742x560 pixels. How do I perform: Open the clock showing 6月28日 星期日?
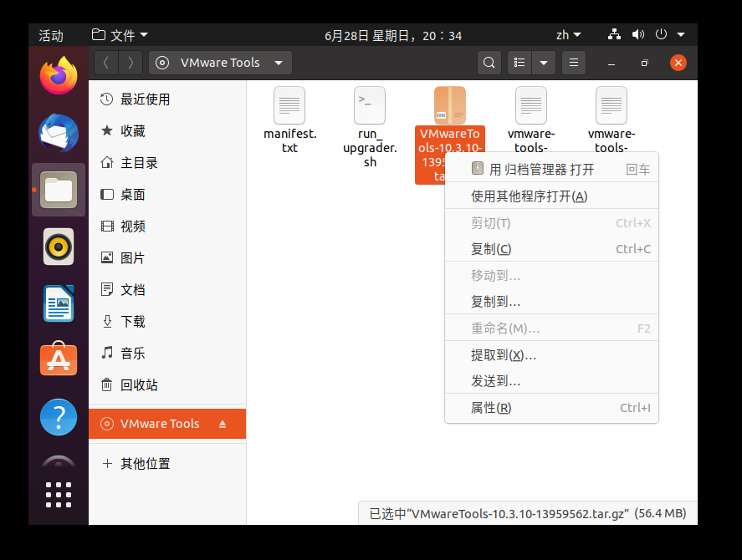(393, 35)
